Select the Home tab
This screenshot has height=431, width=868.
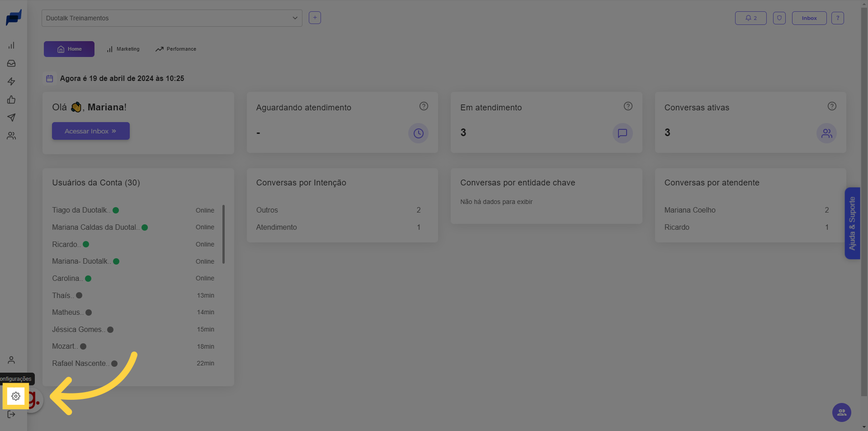pos(69,49)
